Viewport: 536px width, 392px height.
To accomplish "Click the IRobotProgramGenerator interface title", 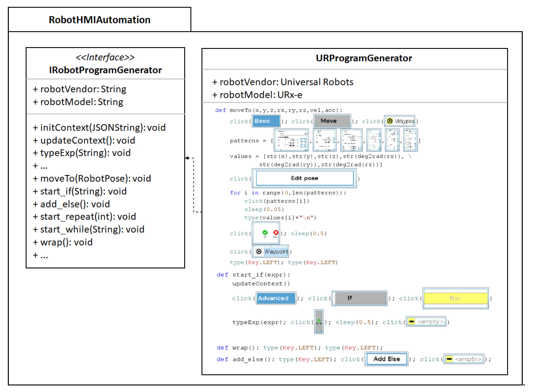I will 105,70.
